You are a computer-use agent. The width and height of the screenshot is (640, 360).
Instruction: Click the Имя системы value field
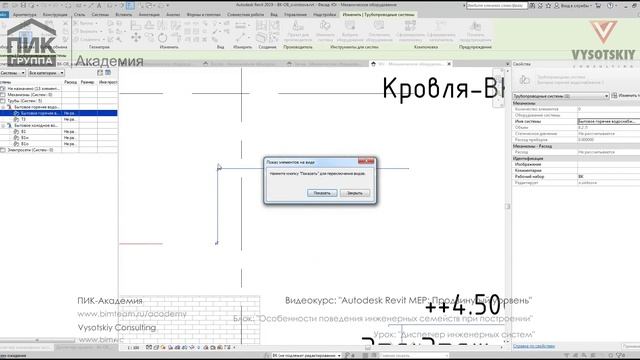[608, 122]
